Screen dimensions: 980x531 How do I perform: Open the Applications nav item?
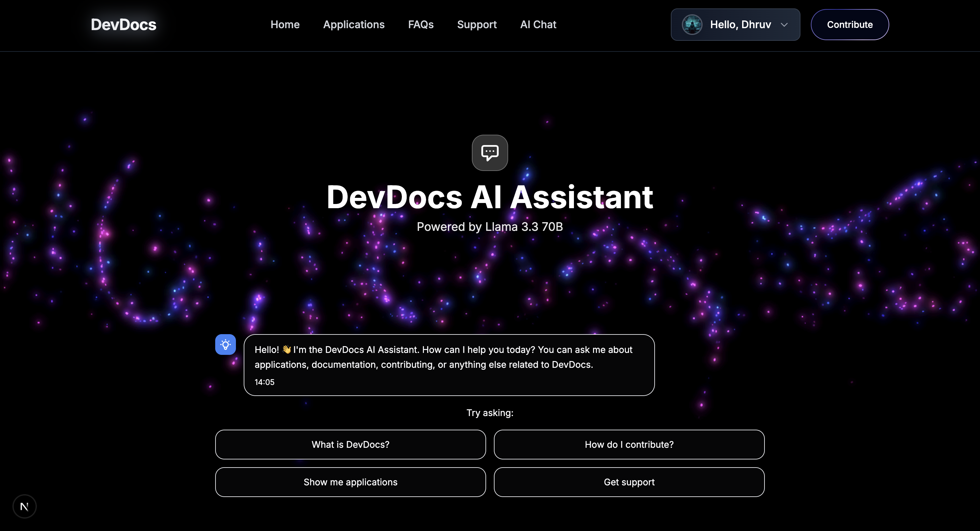pyautogui.click(x=354, y=25)
